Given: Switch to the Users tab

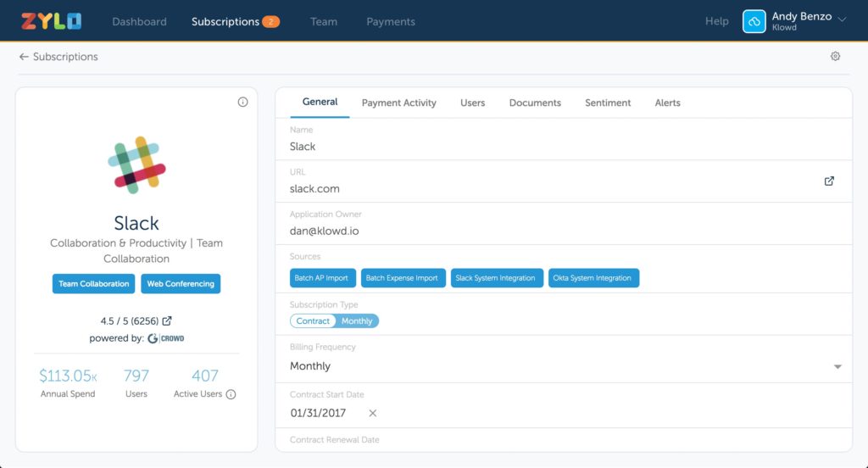Looking at the screenshot, I should pos(473,103).
